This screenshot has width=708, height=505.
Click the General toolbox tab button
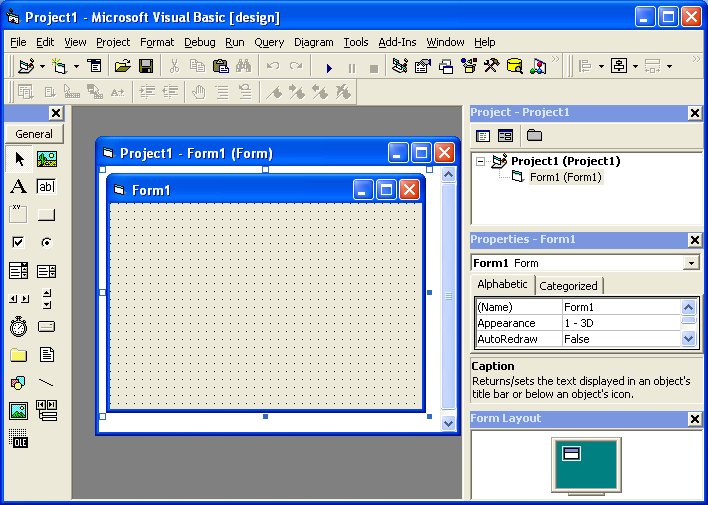34,134
